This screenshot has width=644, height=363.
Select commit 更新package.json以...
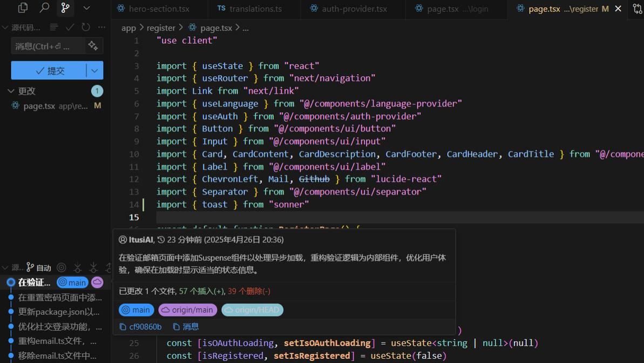pyautogui.click(x=59, y=312)
